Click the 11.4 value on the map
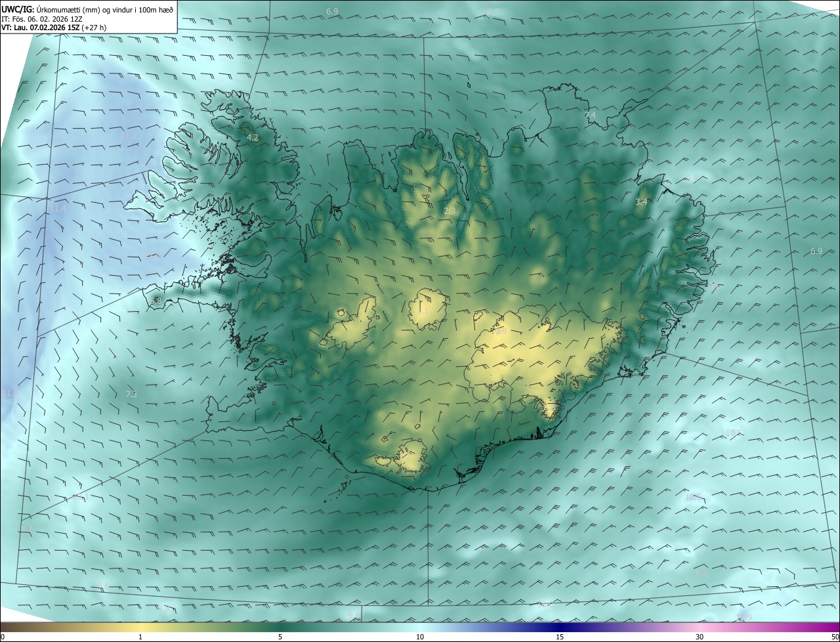This screenshot has height=642, width=840. click(58, 209)
